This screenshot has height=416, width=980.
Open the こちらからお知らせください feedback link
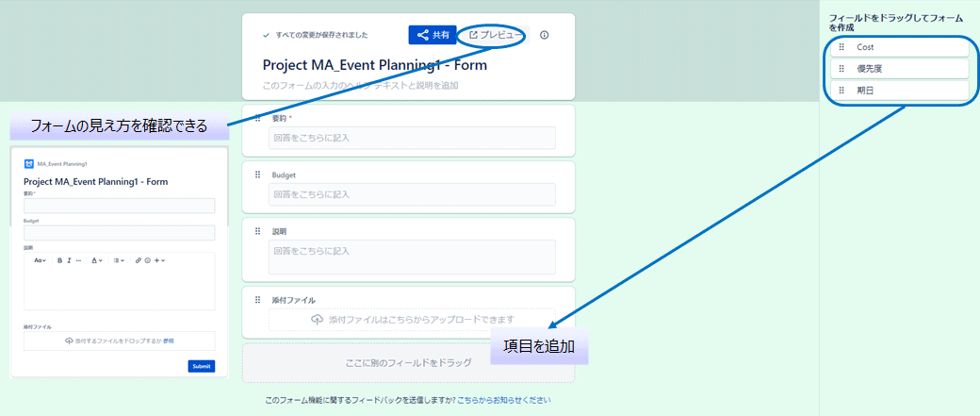click(x=503, y=400)
